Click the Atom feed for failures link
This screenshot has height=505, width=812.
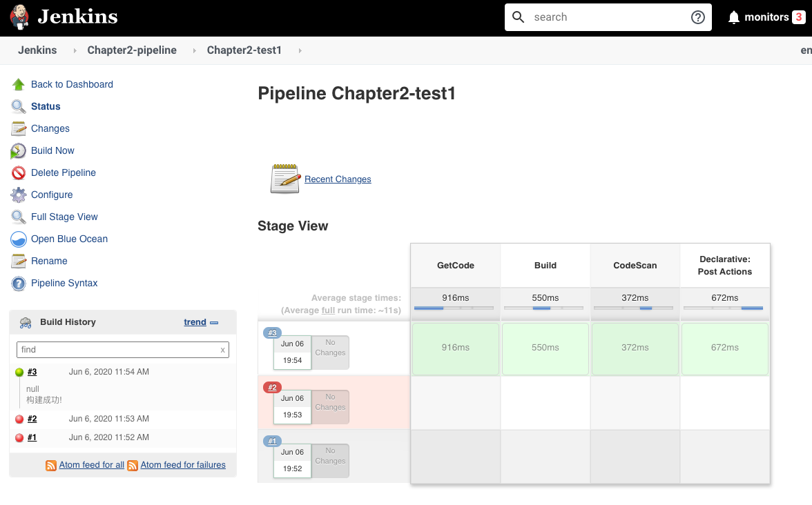coord(183,465)
